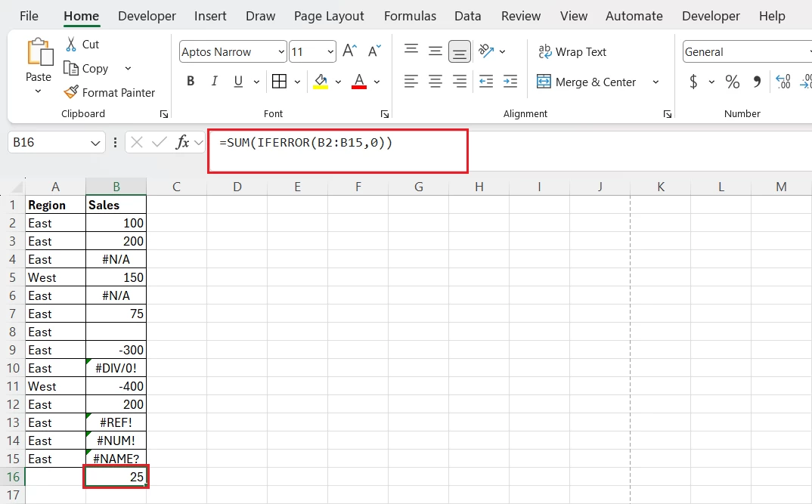Apply the red Font Color A

[x=359, y=82]
